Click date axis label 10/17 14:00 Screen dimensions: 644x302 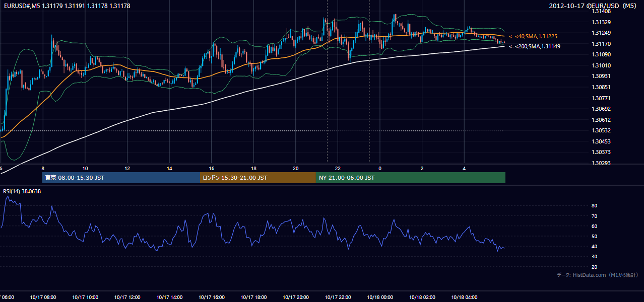point(169,297)
